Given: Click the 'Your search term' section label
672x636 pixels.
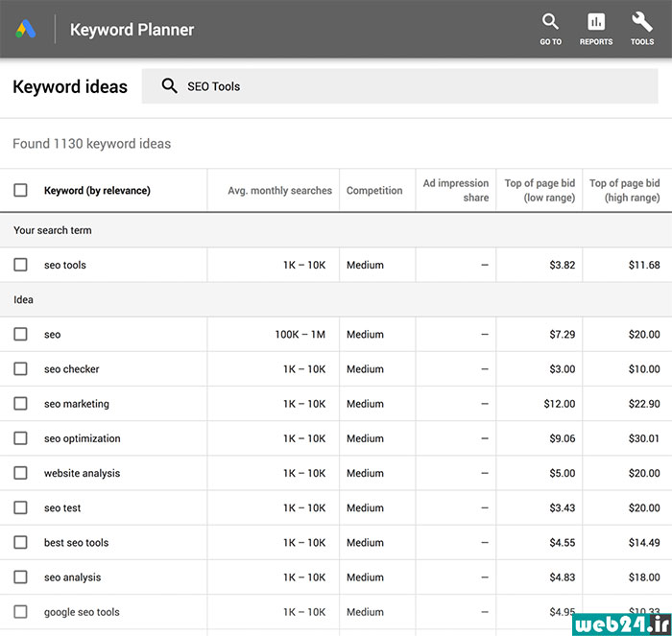Looking at the screenshot, I should 52,230.
